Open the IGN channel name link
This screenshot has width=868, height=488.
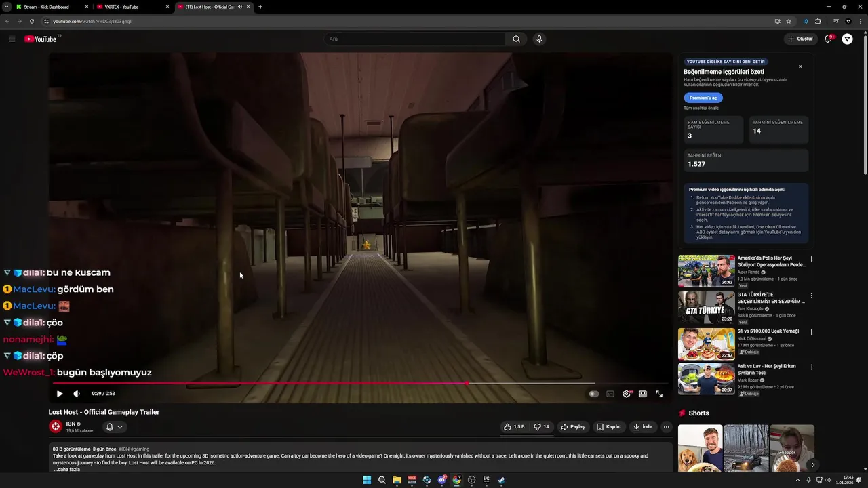tap(71, 424)
